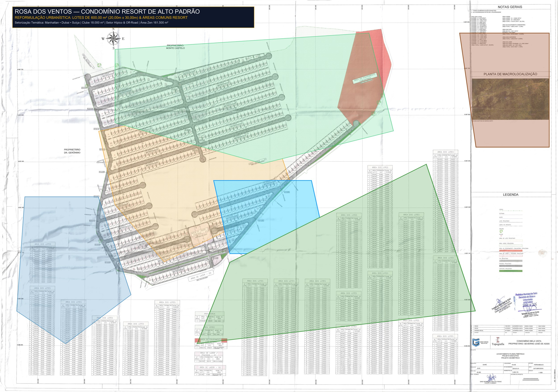Image resolution: width=558 pixels, height=392 pixels.
Task: Click the compass rose symbol
Action: click(x=113, y=39)
